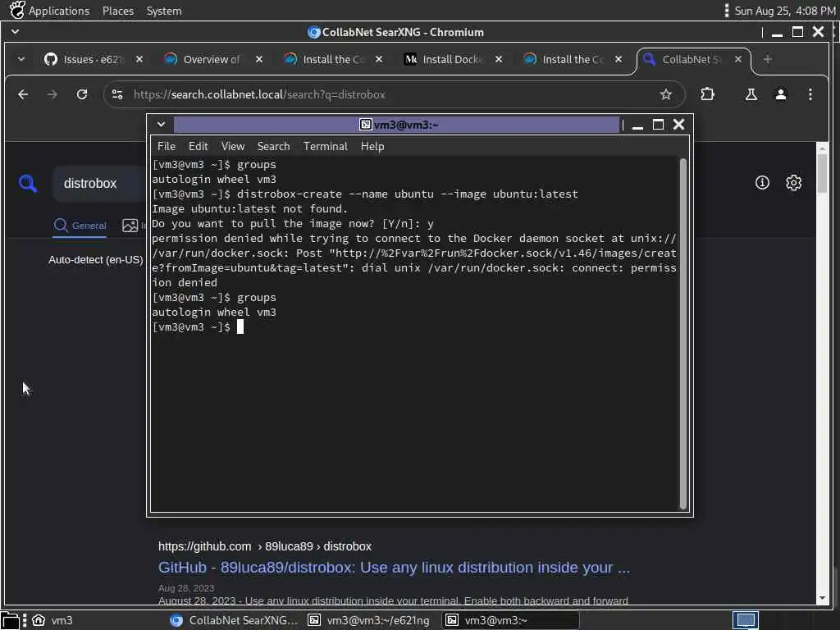The height and width of the screenshot is (630, 840).
Task: Open the profile avatar icon
Action: 781,95
